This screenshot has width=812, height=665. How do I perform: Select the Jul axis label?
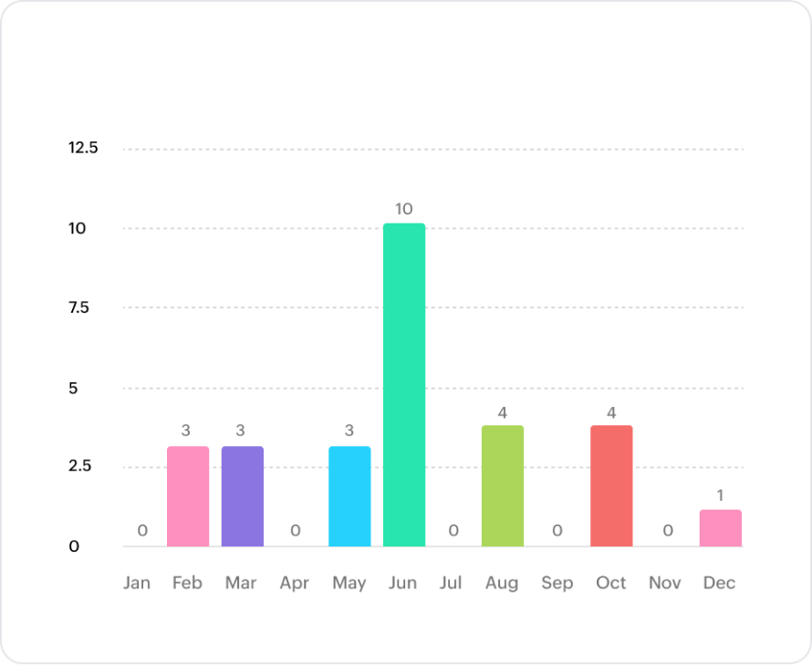pos(451,583)
